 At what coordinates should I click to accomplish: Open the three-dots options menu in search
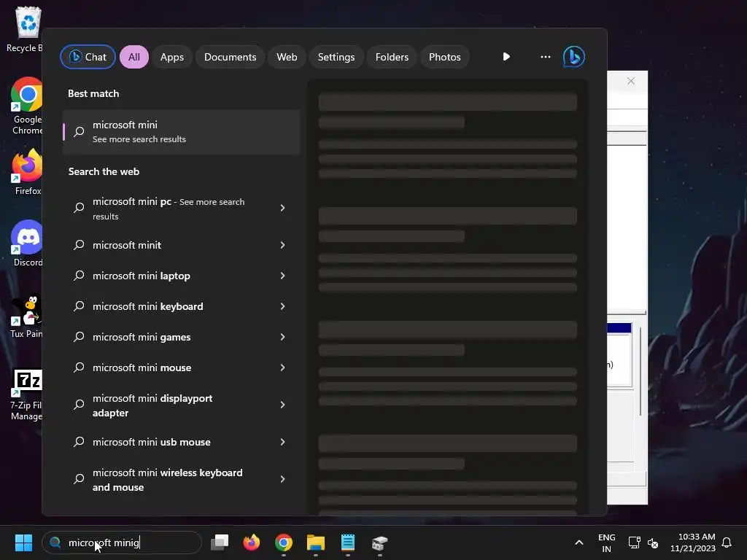(545, 57)
